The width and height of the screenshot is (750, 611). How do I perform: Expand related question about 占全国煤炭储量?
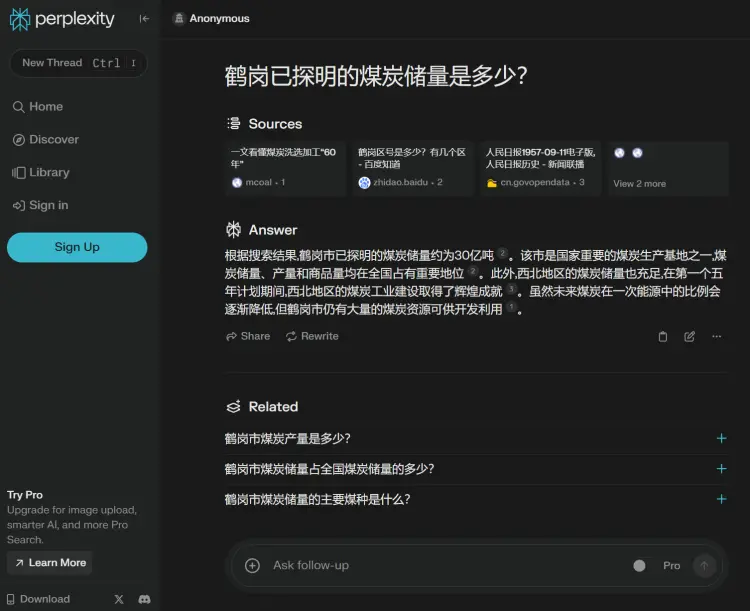point(476,469)
